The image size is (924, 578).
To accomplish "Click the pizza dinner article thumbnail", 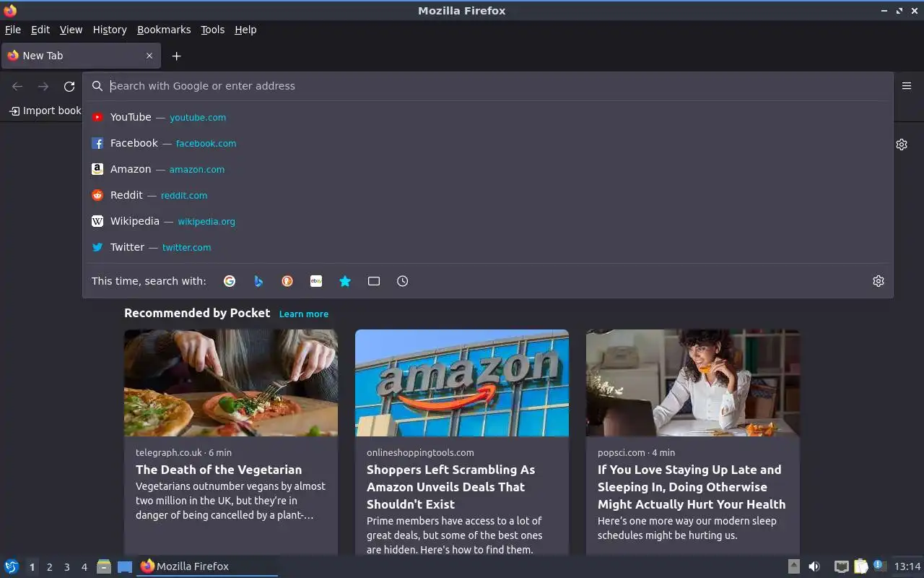I will click(x=231, y=383).
